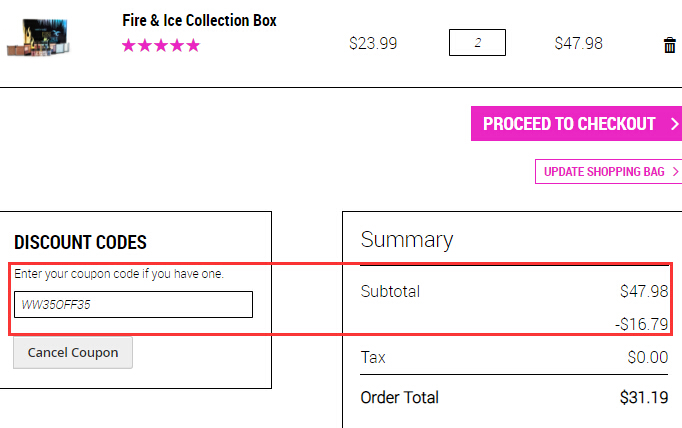Click the arrow chevron on Proceed to Checkout
The image size is (682, 428).
[x=674, y=124]
